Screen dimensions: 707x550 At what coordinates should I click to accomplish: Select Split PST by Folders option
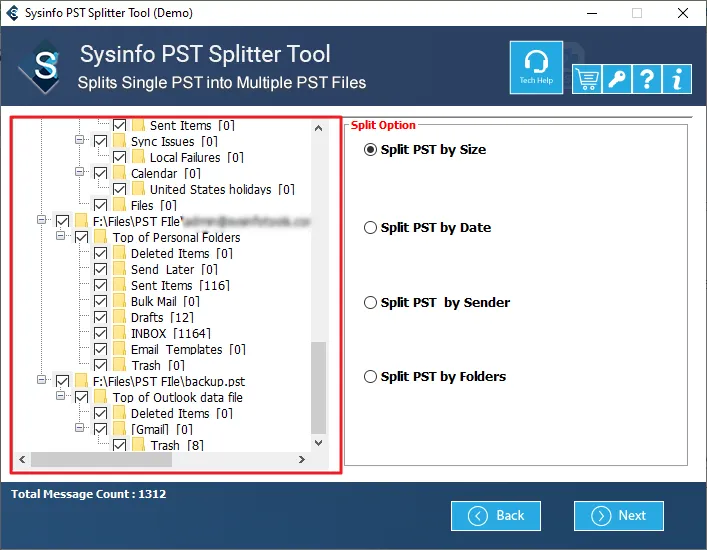(x=370, y=376)
